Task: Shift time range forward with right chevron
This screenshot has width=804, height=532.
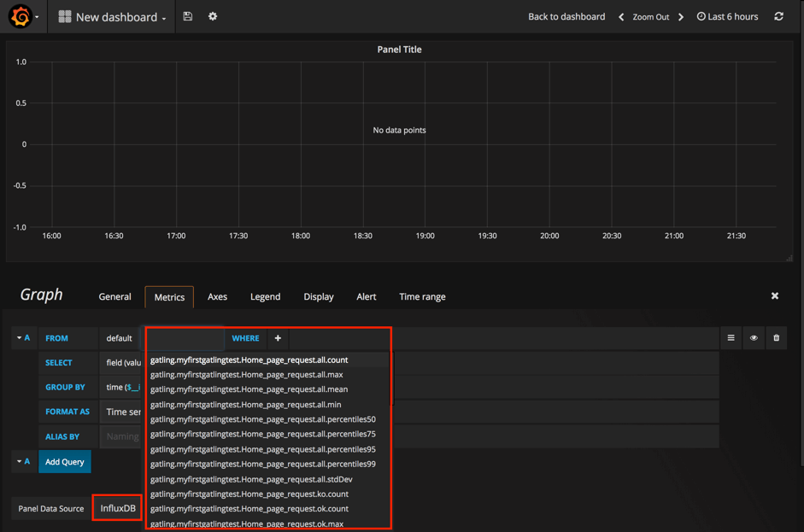Action: coord(681,17)
